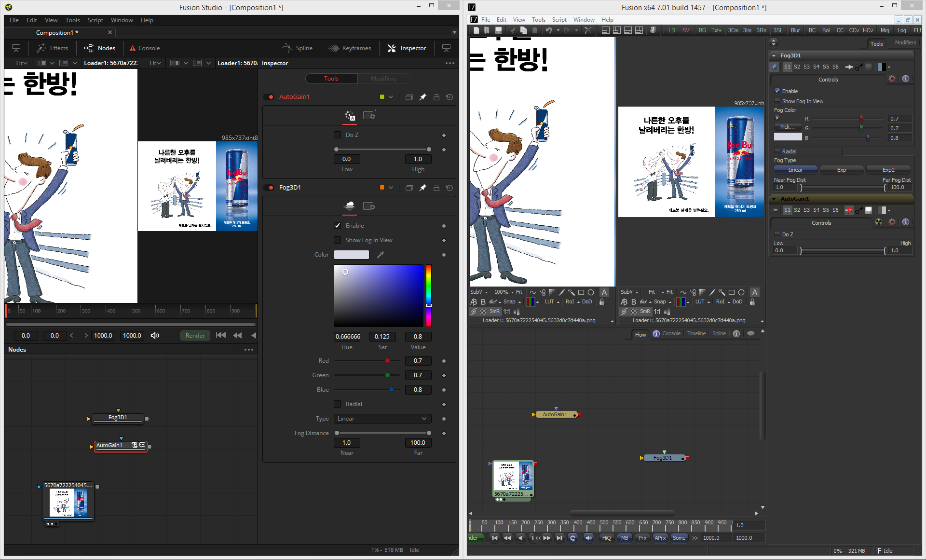Open the fog Type Linear dropdown

click(382, 419)
